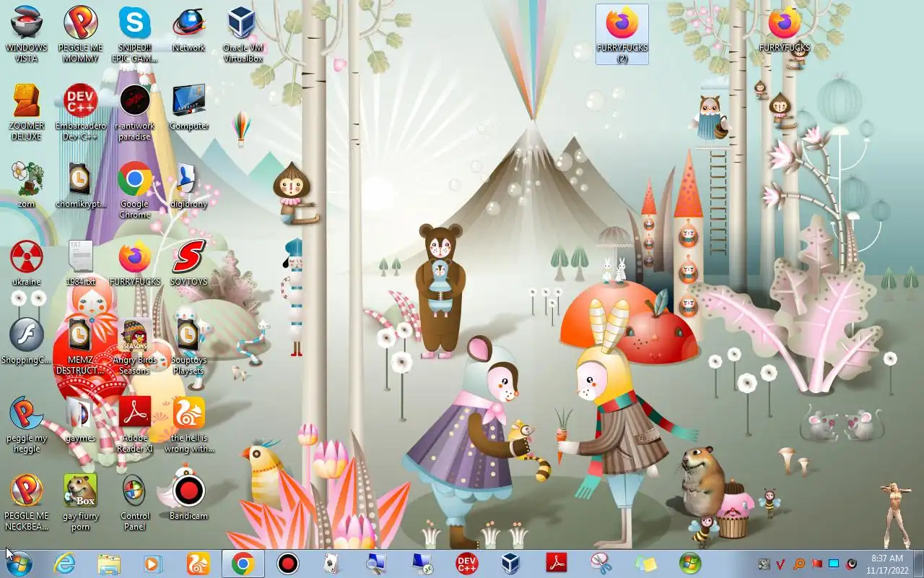The height and width of the screenshot is (578, 924).
Task: Switch to Google Chrome in the taskbar
Action: 243,564
